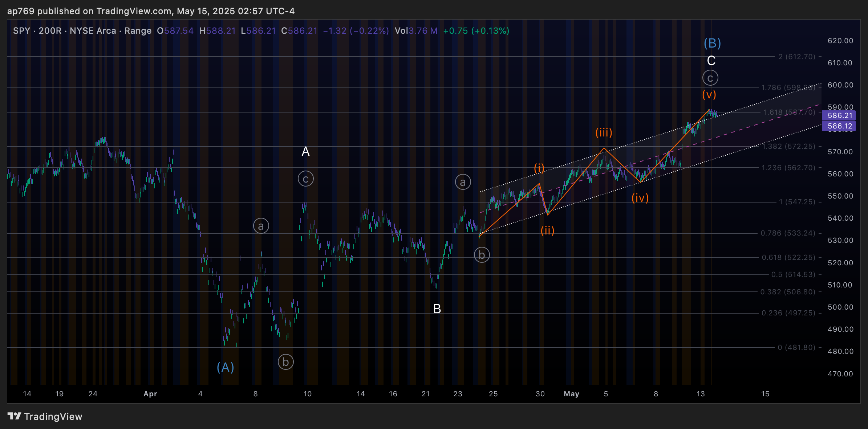Click the orange (ii) wave label
The width and height of the screenshot is (868, 429).
(547, 230)
